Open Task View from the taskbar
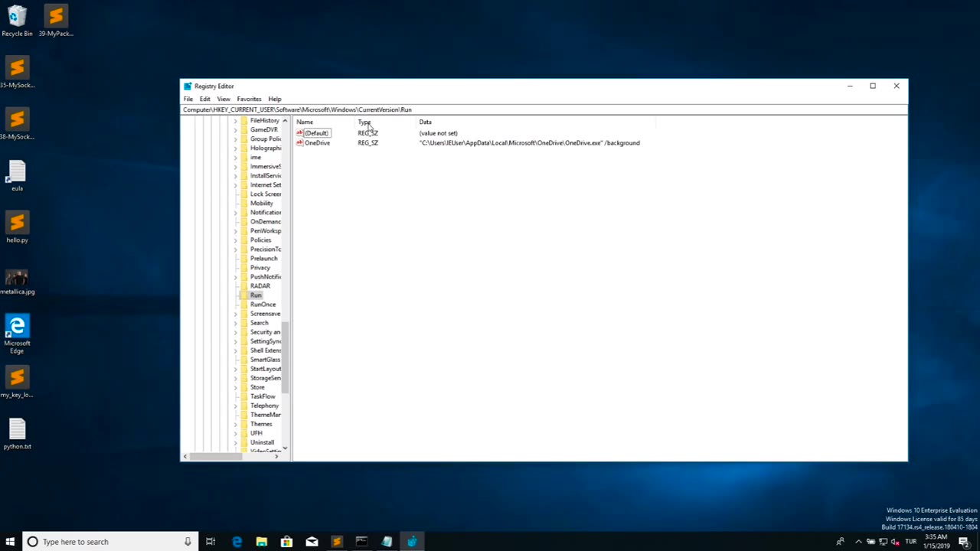Screen dimensions: 980x551 [x=211, y=542]
